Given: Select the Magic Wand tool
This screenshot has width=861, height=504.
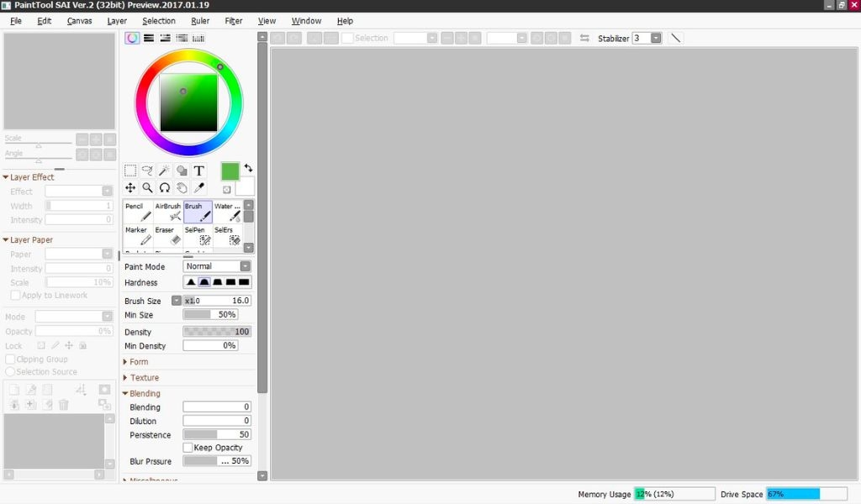Looking at the screenshot, I should point(165,170).
